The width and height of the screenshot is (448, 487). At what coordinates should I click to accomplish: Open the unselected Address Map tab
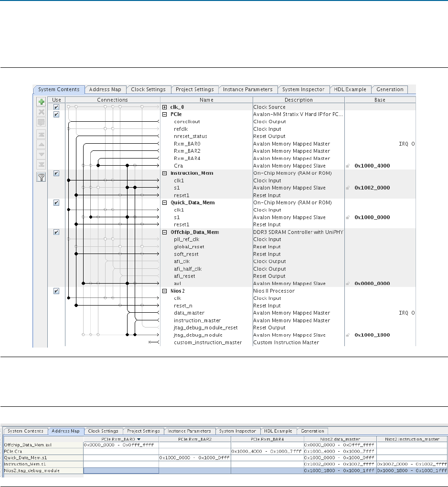[x=105, y=89]
